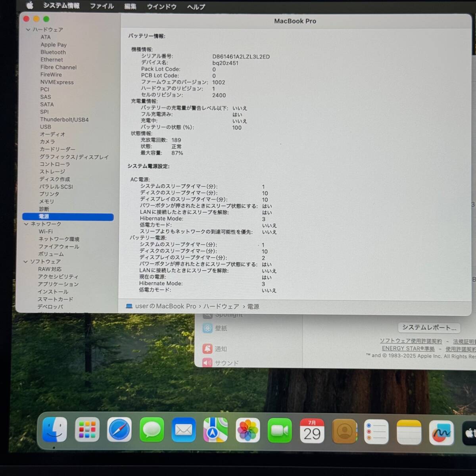Image resolution: width=476 pixels, height=476 pixels.
Task: Select Fibre Channel in the sidebar
Action: [x=58, y=67]
